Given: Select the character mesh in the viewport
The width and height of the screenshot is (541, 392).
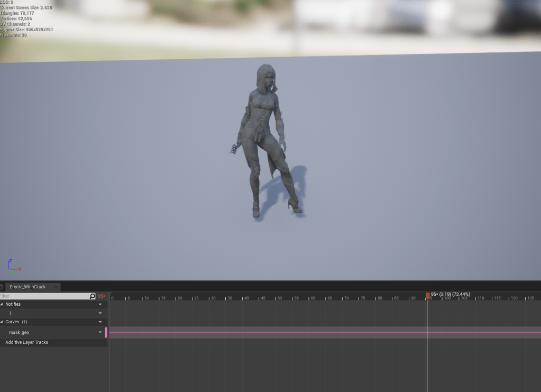Looking at the screenshot, I should (264, 138).
